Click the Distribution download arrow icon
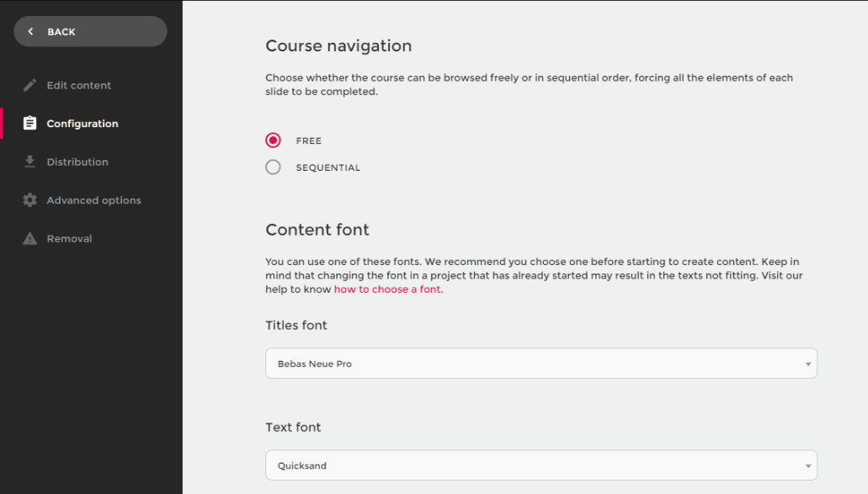868x494 pixels. (30, 162)
